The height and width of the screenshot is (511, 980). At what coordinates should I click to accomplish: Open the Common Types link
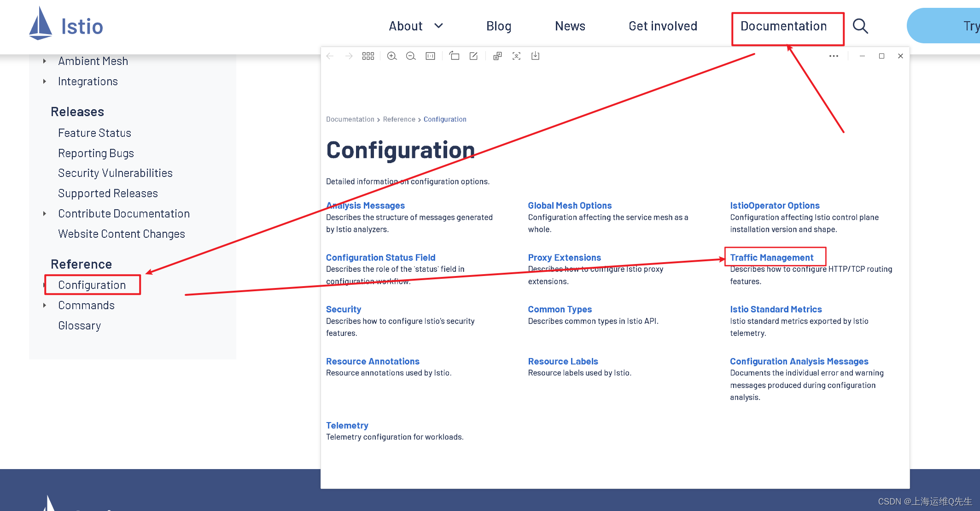[560, 309]
